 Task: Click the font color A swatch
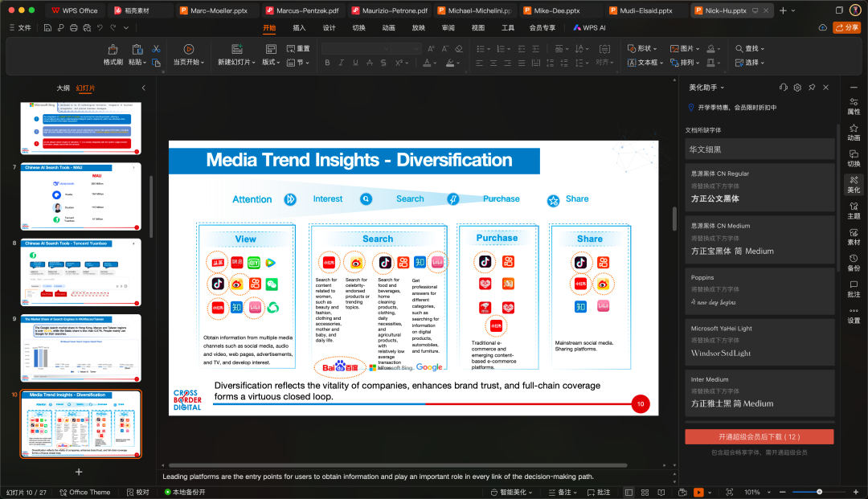click(x=427, y=63)
